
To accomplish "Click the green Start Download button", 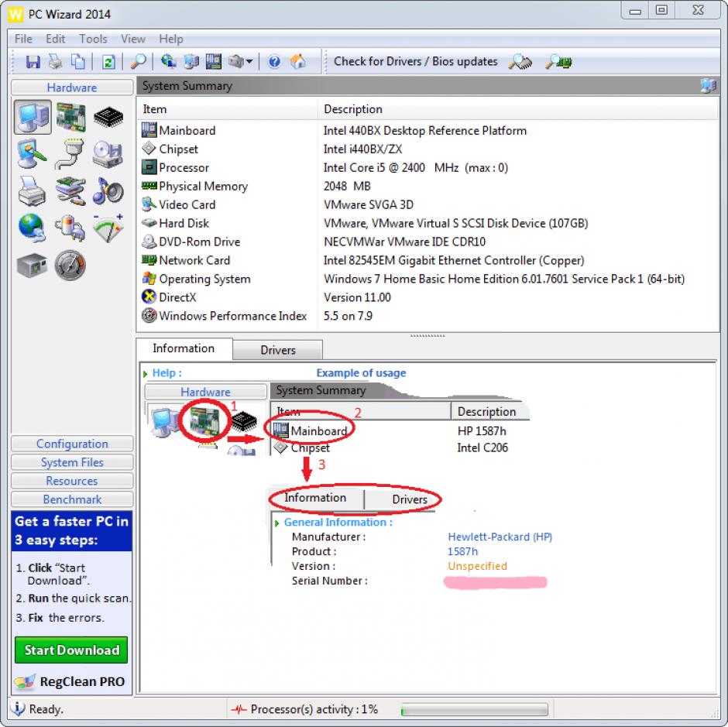I will tap(71, 650).
